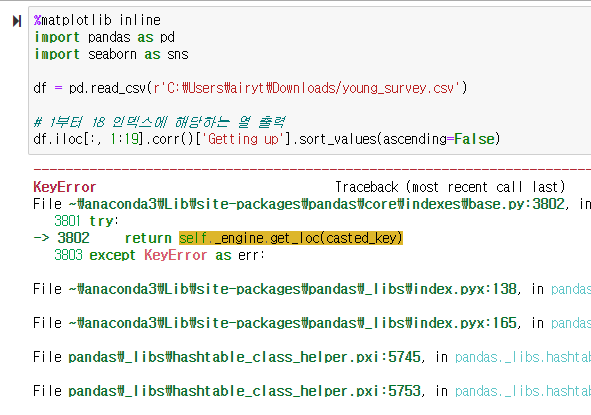Click the Korean comment line in the cell

(x=159, y=122)
